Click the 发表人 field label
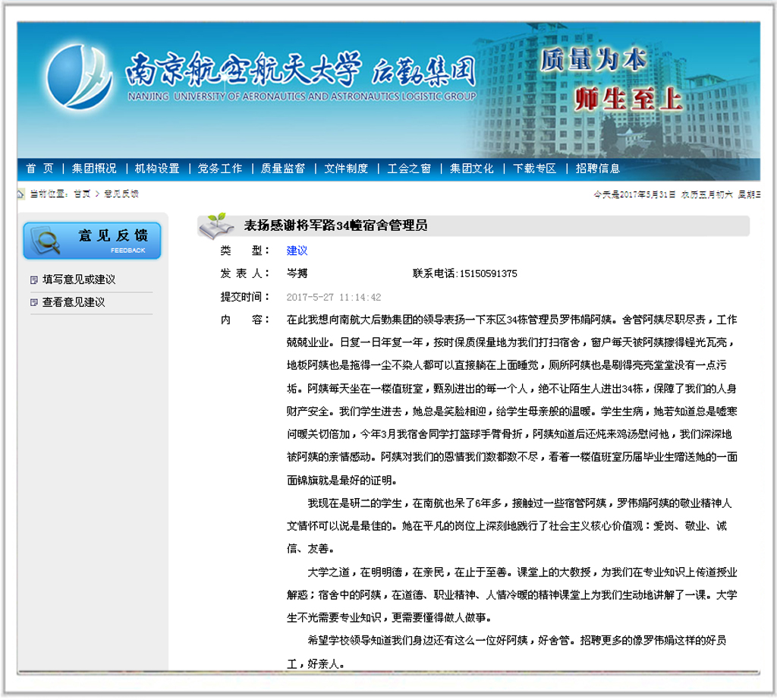777x700 pixels. tap(245, 273)
